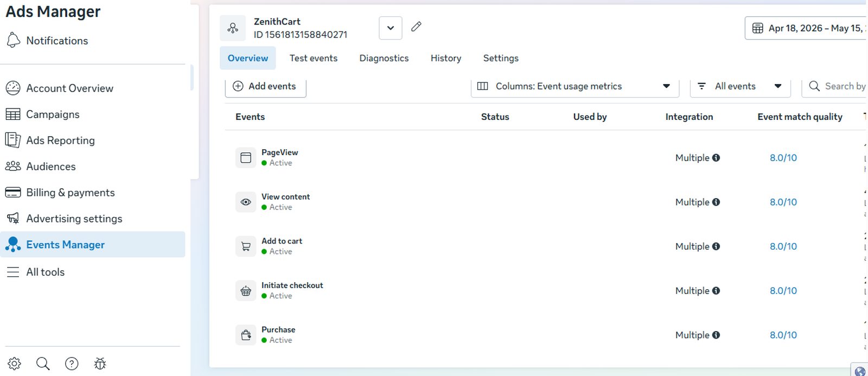Click the Initiate checkout basket icon
The height and width of the screenshot is (376, 868).
246,291
